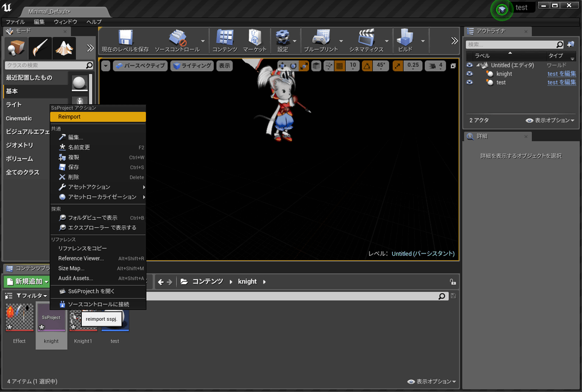
Task: Go back in content browser history
Action: pyautogui.click(x=161, y=282)
